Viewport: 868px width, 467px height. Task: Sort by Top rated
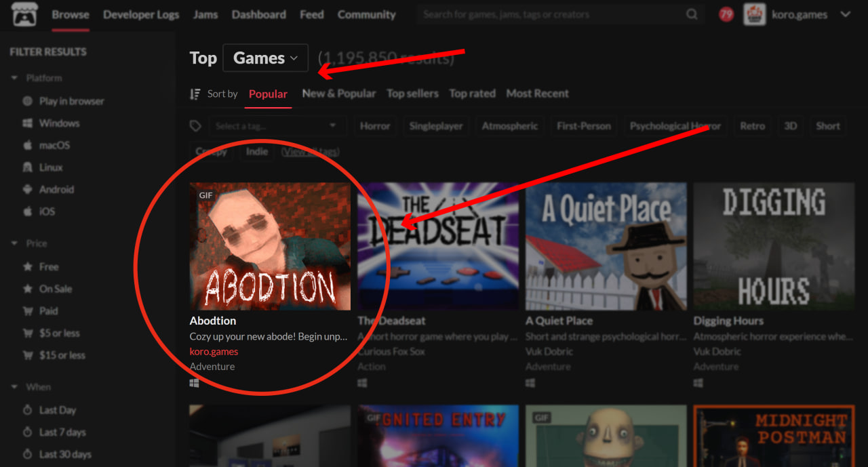pos(472,94)
